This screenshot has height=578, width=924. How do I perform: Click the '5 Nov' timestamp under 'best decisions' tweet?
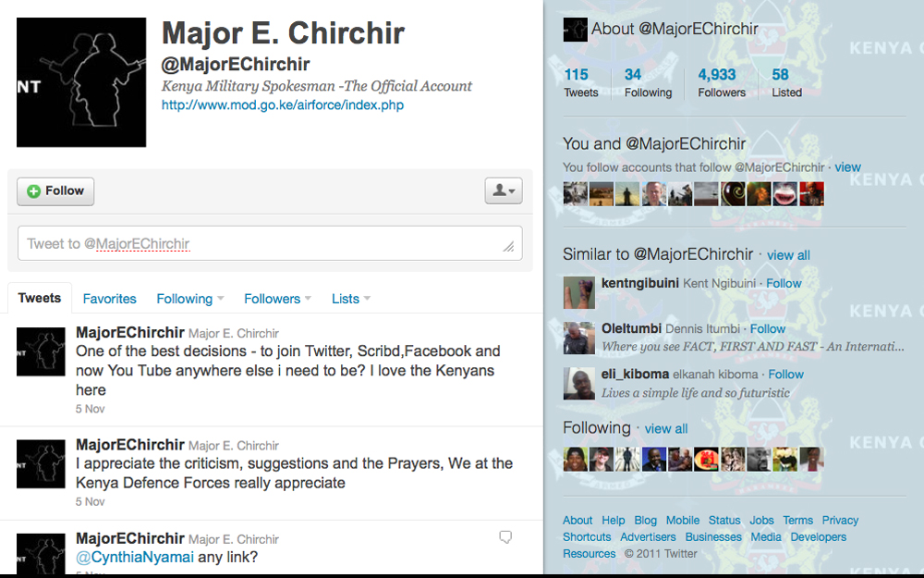pyautogui.click(x=91, y=409)
